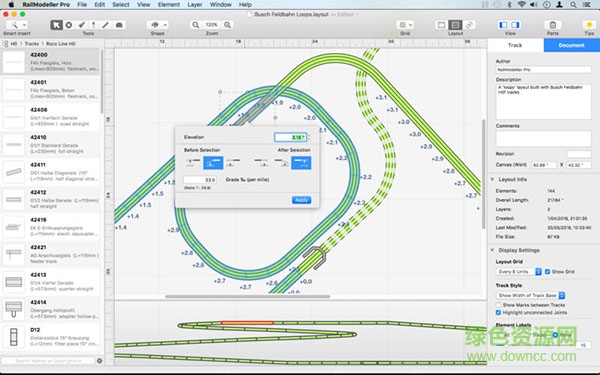Click the Author text field

click(543, 70)
